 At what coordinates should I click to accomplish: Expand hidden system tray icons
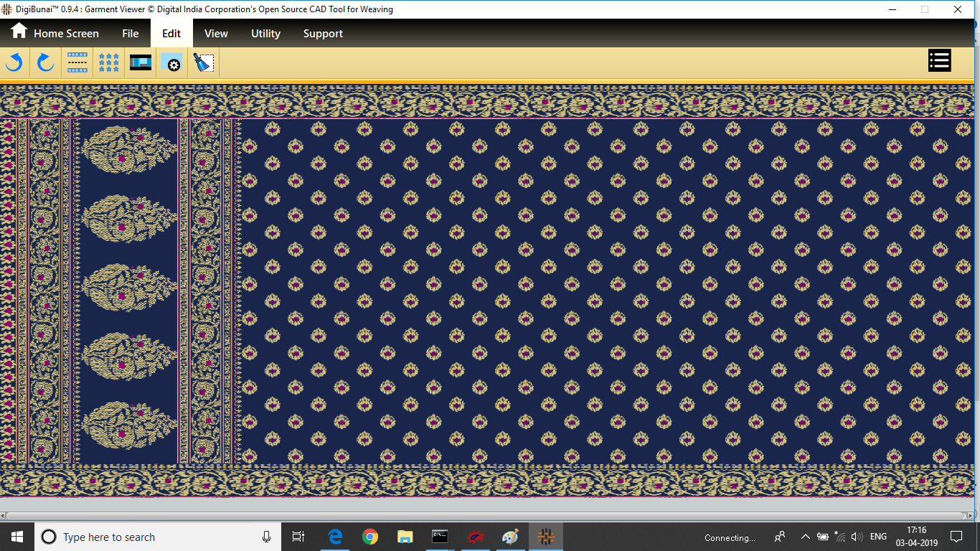click(805, 537)
